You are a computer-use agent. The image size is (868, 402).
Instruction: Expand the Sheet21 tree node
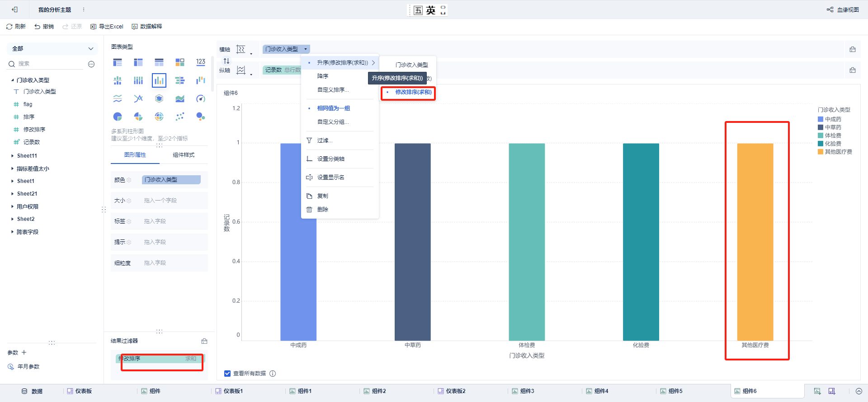pyautogui.click(x=12, y=194)
